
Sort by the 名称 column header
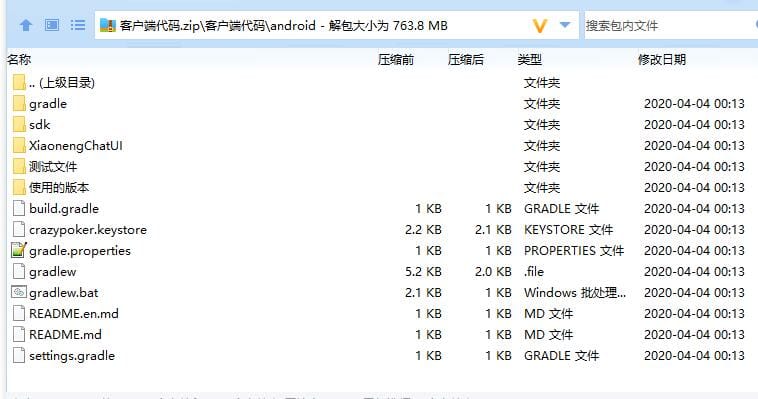tap(19, 59)
